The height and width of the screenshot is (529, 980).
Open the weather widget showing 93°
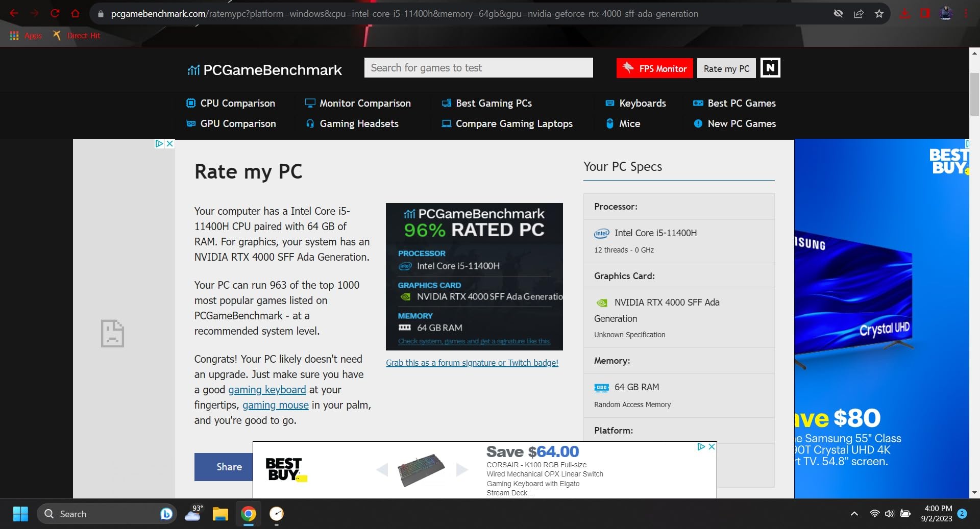[193, 513]
